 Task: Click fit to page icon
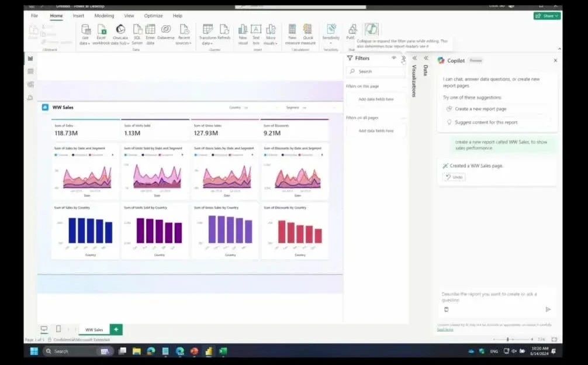tap(554, 339)
